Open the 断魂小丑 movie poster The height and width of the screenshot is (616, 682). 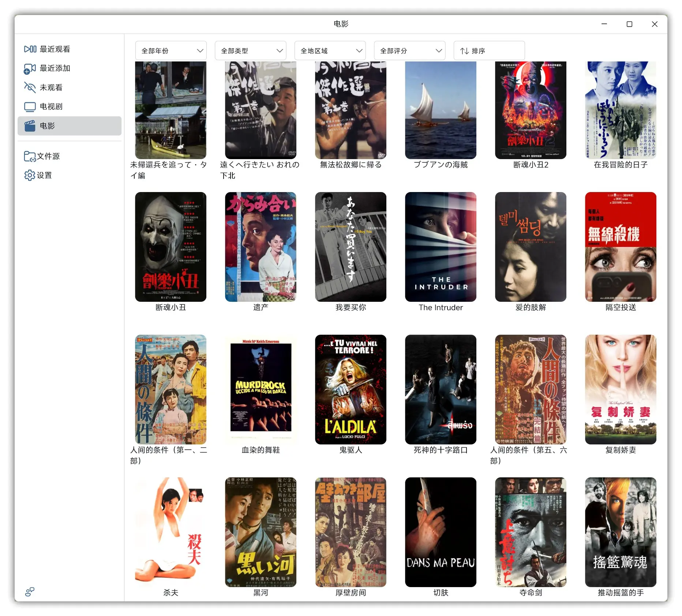[170, 247]
